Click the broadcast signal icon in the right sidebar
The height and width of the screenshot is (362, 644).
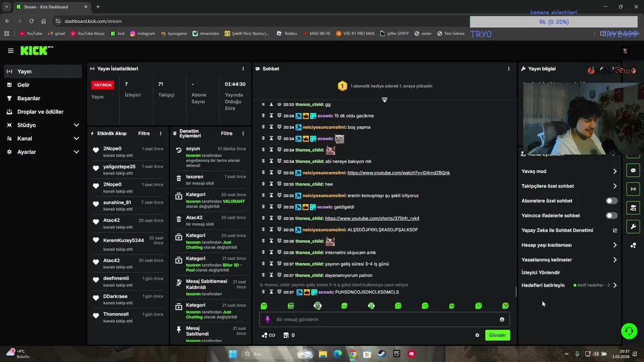tap(633, 189)
